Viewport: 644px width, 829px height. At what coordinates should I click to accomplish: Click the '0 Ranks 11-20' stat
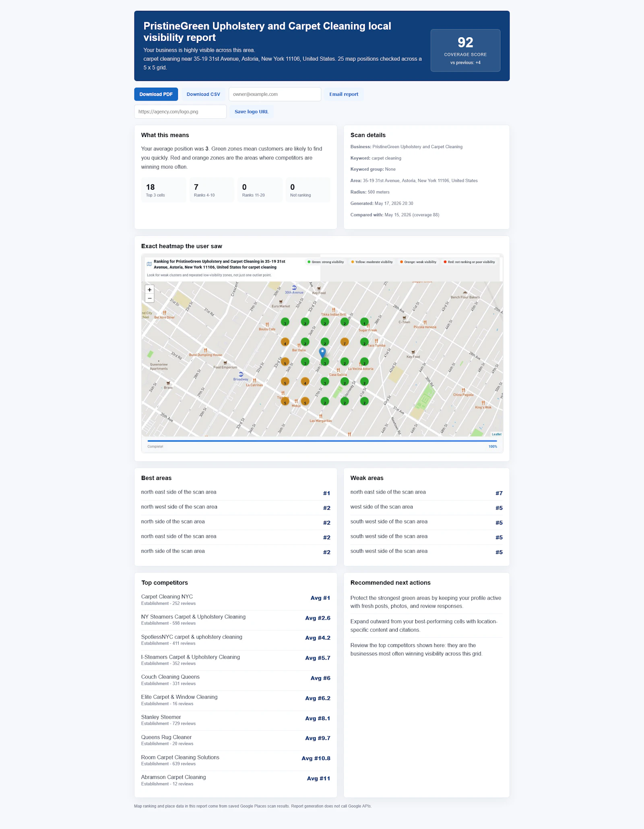click(260, 190)
